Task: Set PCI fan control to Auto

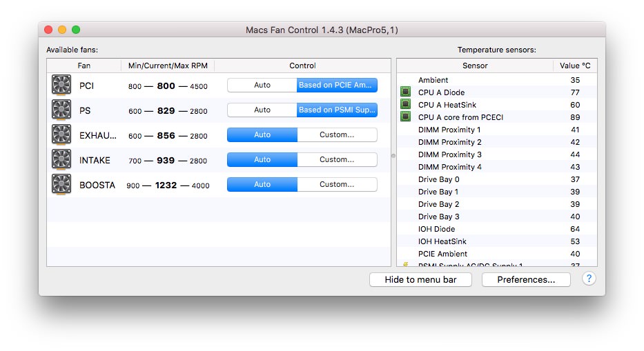Action: (262, 85)
